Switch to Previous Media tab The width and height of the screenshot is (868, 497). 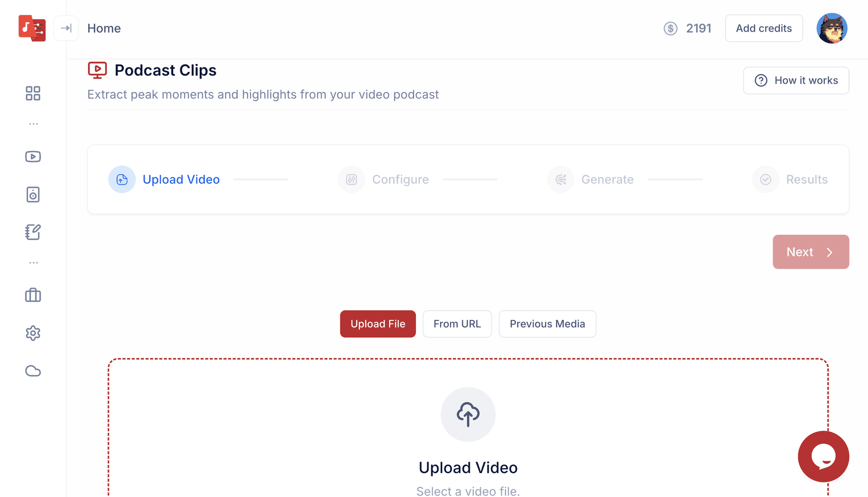547,324
